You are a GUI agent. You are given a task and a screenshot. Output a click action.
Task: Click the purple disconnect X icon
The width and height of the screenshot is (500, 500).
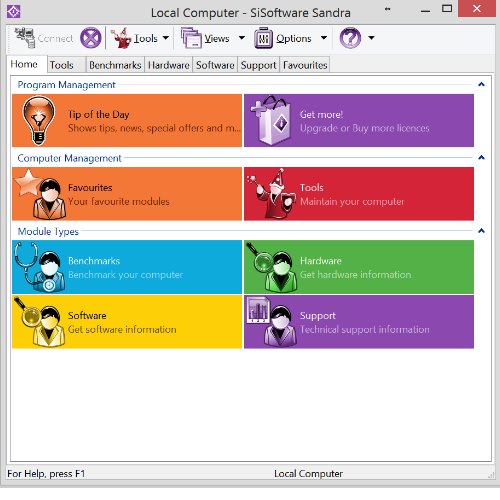click(91, 38)
